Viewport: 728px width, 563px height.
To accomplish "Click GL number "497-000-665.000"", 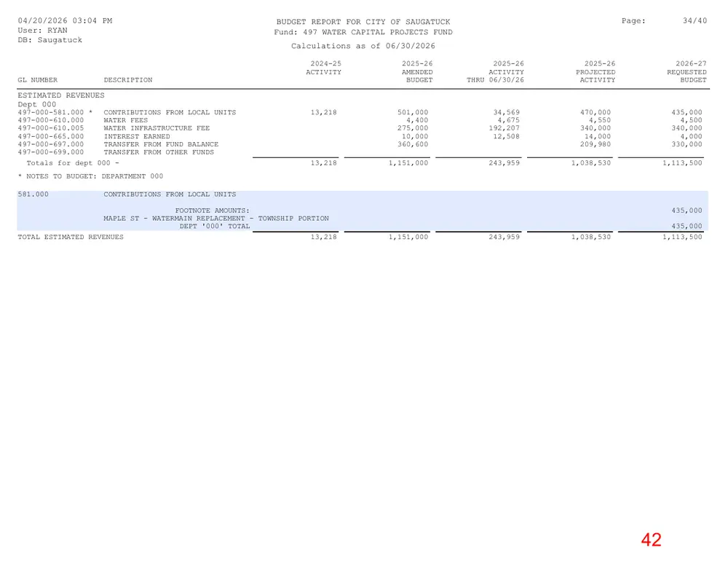I will point(51,137).
